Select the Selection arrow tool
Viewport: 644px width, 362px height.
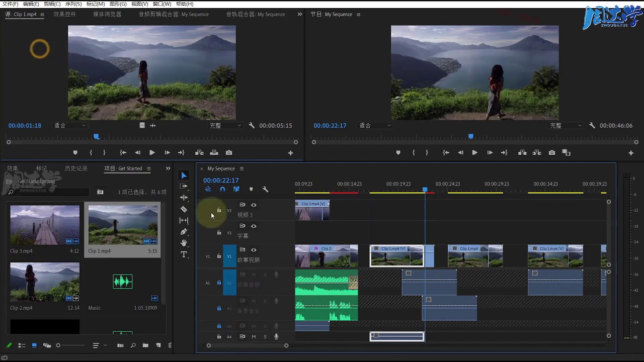click(x=184, y=175)
